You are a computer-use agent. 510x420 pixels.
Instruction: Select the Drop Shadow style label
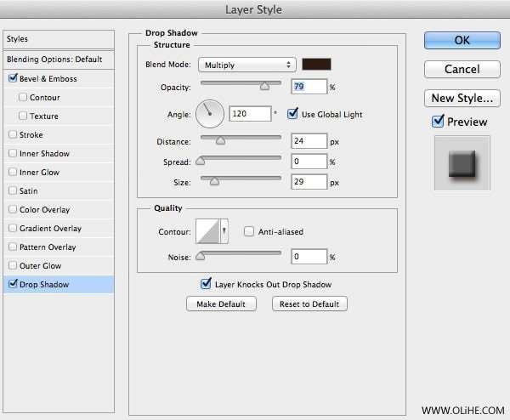pos(44,284)
